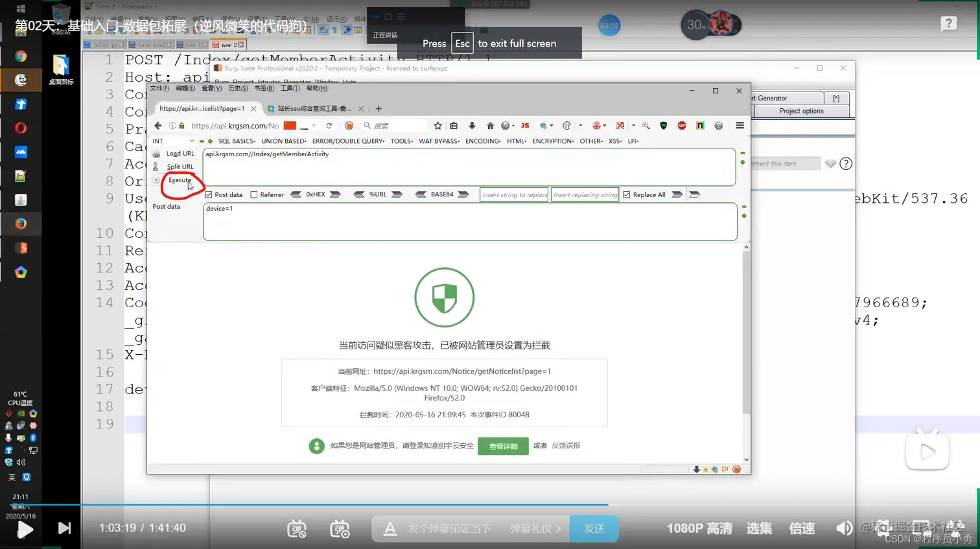Image resolution: width=980 pixels, height=549 pixels.
Task: Mute the video volume speaker icon
Action: click(x=844, y=528)
